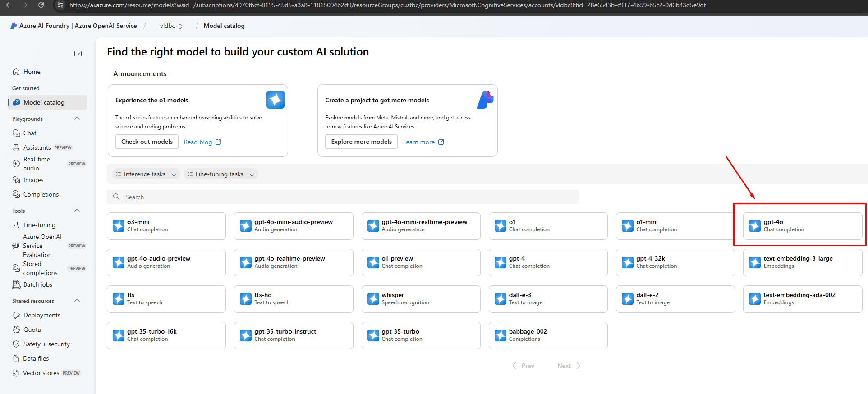Open the Inference tasks filter dropdown
The image size is (868, 394).
pyautogui.click(x=146, y=174)
